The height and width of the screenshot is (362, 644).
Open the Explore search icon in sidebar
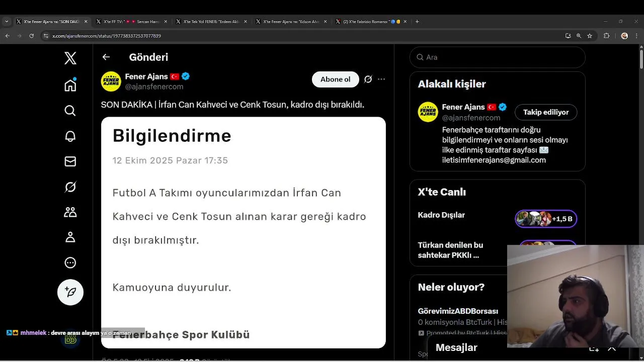coord(70,111)
